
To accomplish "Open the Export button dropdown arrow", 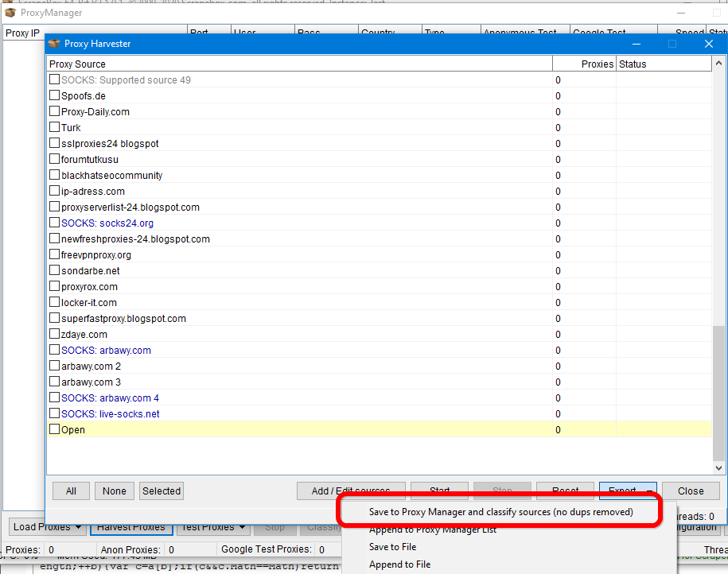I will (649, 491).
